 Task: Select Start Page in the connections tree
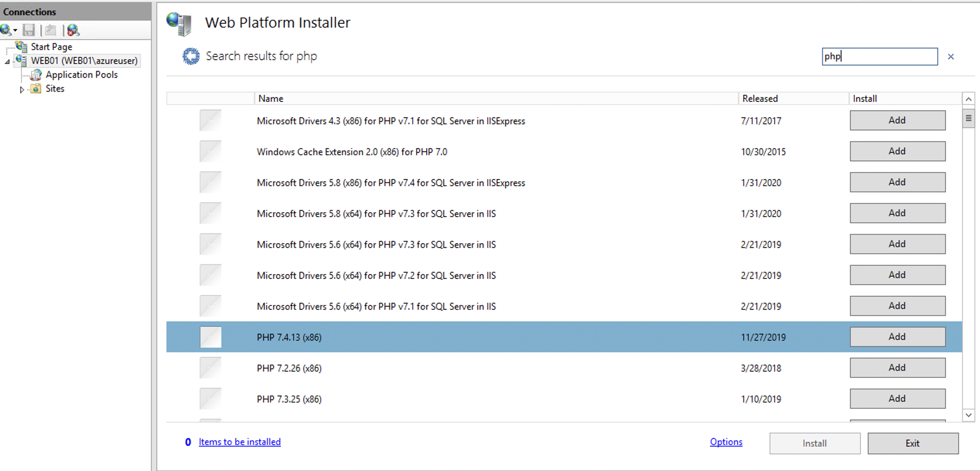51,47
